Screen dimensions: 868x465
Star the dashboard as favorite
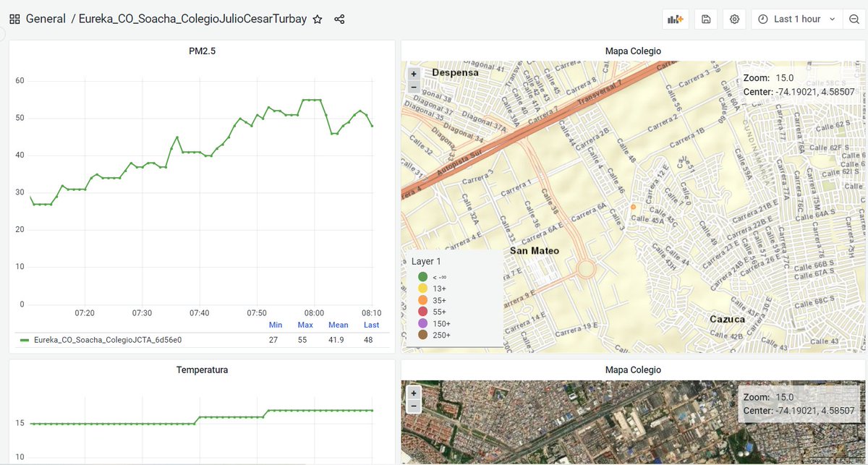pyautogui.click(x=317, y=20)
